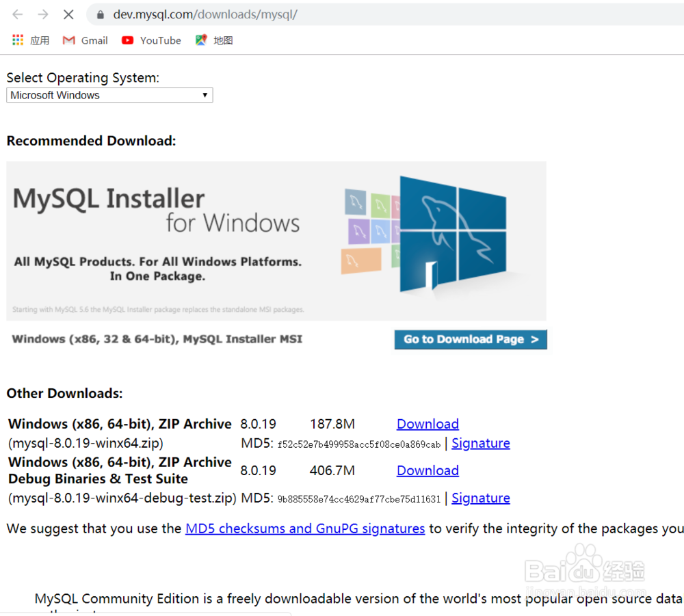This screenshot has width=684, height=616.
Task: Click Go to Download Page button
Action: click(471, 339)
